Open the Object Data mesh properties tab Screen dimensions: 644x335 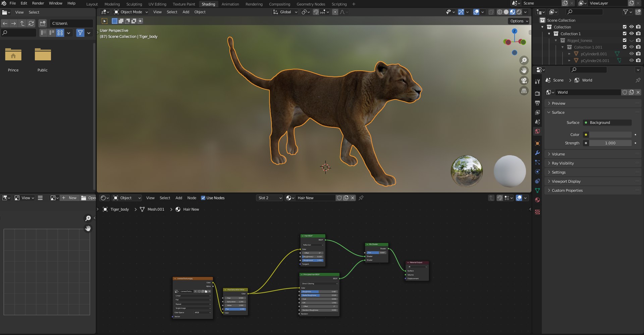point(537,190)
